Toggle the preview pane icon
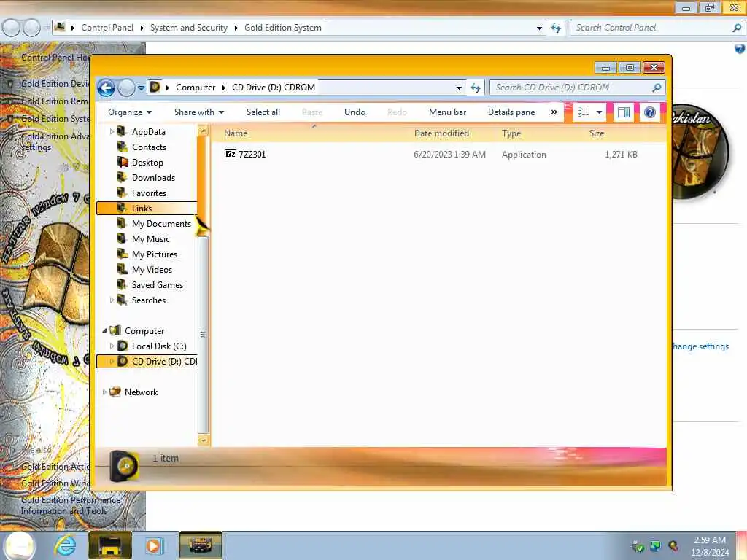Image resolution: width=747 pixels, height=560 pixels. (623, 112)
